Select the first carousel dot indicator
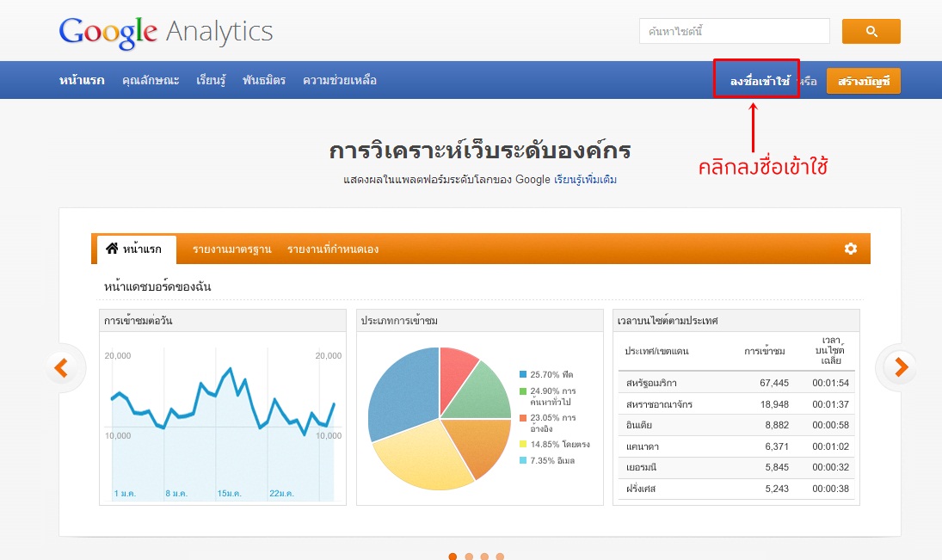 click(x=453, y=557)
